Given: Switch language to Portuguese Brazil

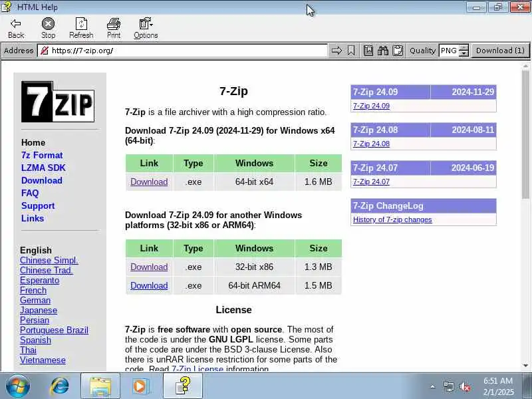Looking at the screenshot, I should pos(54,330).
